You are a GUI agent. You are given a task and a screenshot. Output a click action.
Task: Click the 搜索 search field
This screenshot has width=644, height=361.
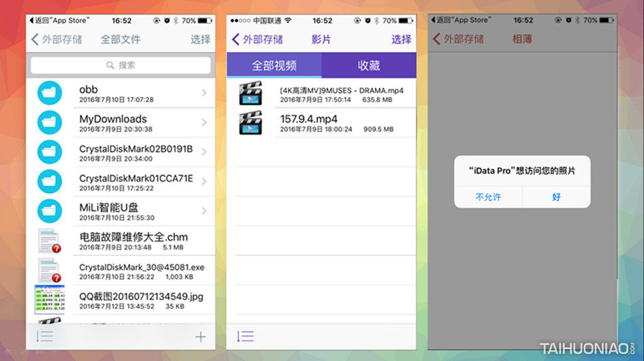coord(121,65)
